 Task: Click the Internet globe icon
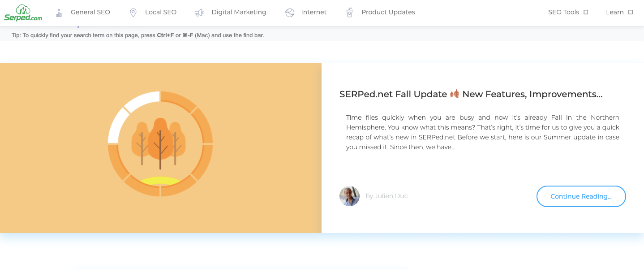click(x=290, y=13)
